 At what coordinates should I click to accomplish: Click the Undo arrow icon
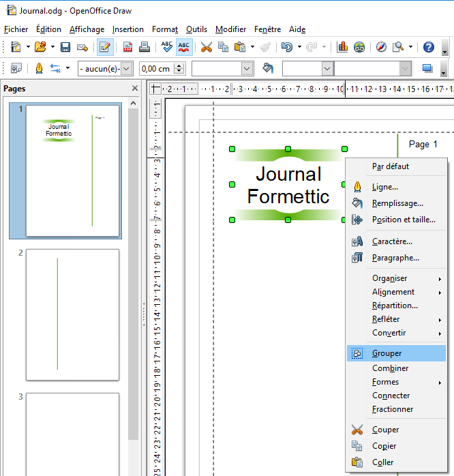pyautogui.click(x=287, y=47)
